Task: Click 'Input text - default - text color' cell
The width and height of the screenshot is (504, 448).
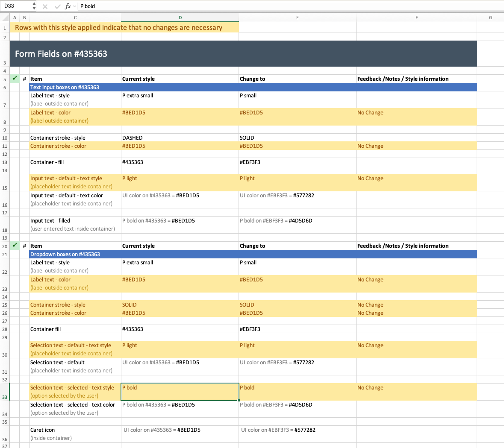Action: click(x=75, y=199)
